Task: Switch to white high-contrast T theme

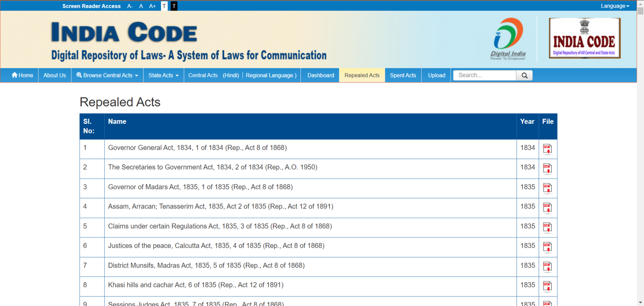Action: (x=164, y=6)
